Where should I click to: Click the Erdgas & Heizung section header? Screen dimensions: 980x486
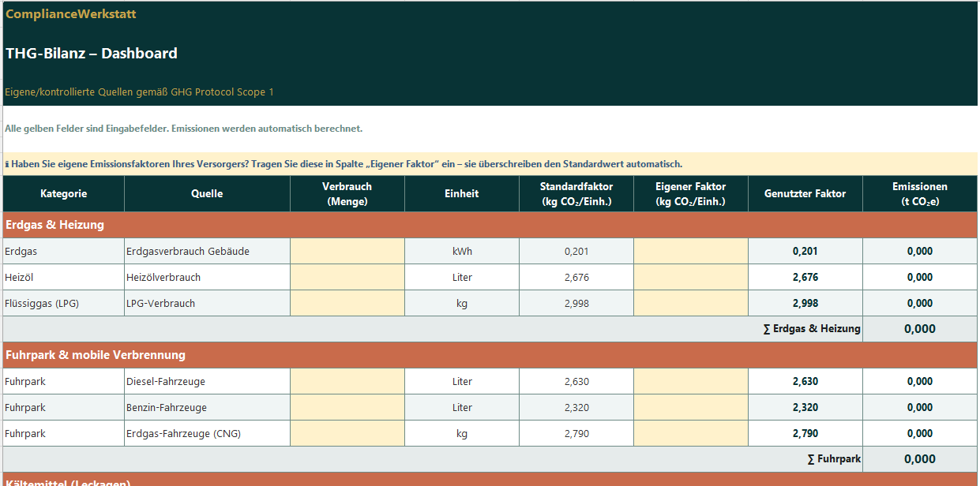coord(55,226)
